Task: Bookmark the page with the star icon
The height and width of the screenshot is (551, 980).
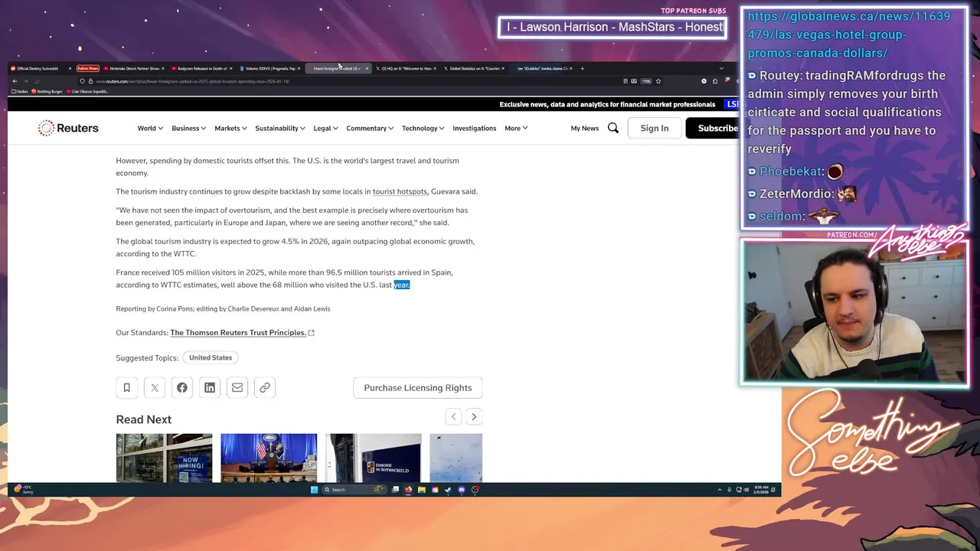Action: [658, 81]
